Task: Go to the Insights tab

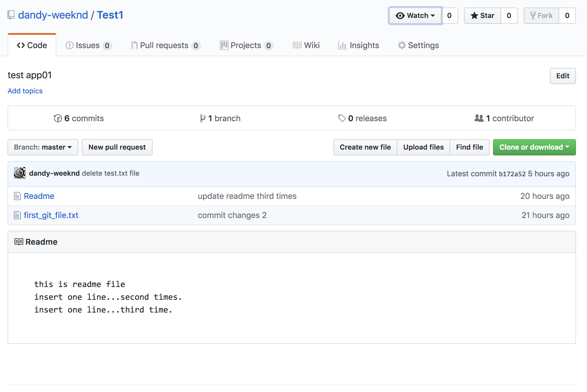Action: [359, 45]
